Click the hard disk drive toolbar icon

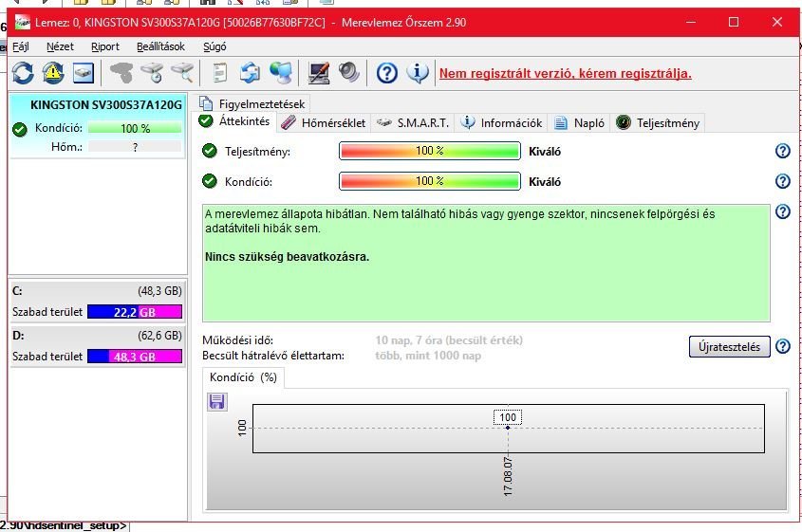click(x=84, y=73)
